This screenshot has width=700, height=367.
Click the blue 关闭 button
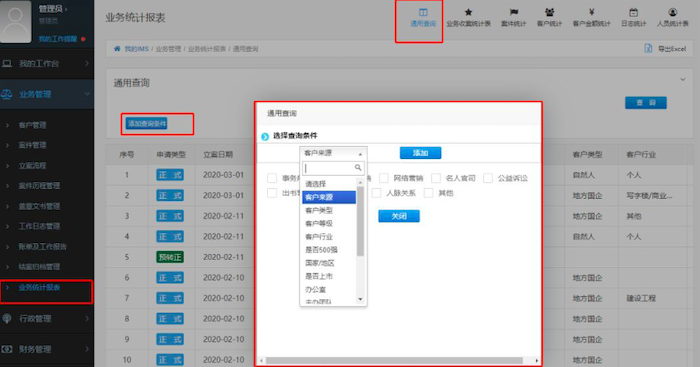(399, 216)
